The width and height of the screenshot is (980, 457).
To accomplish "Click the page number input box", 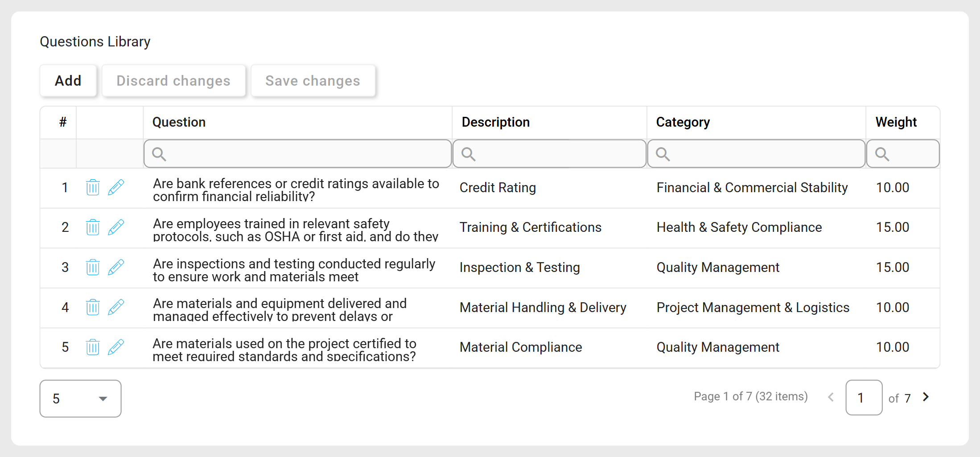I will pyautogui.click(x=864, y=398).
